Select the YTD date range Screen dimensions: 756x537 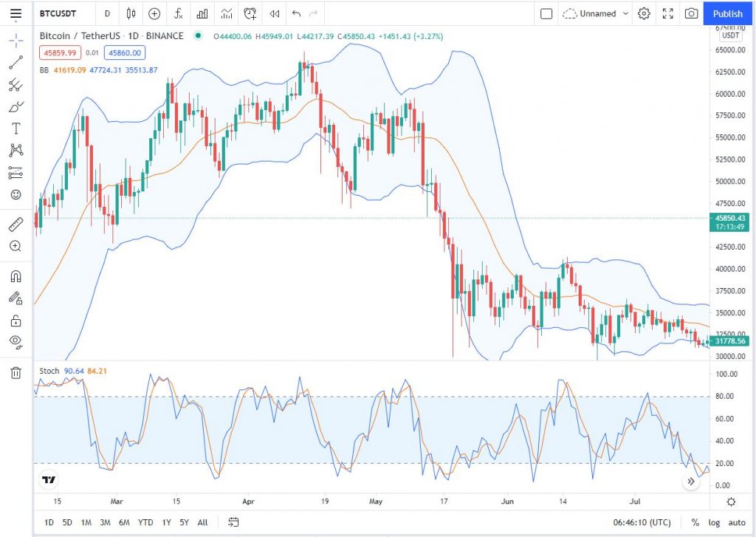145,522
